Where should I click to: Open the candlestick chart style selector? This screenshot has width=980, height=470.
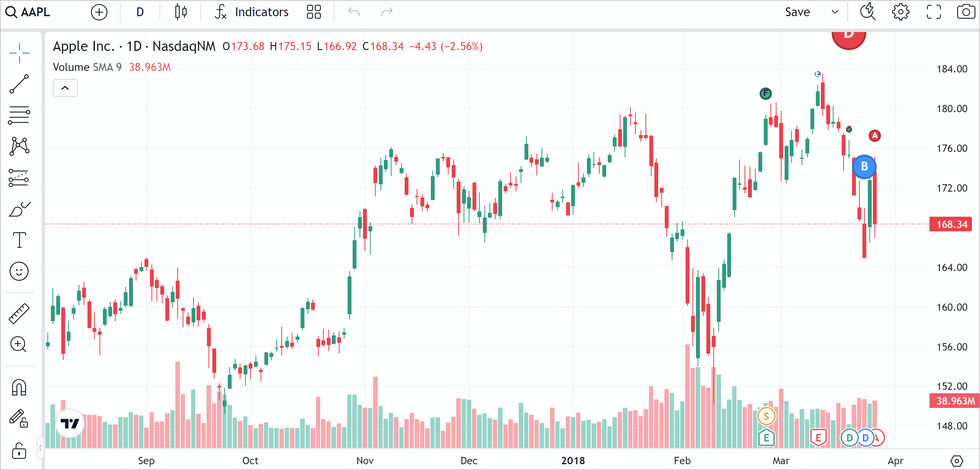(181, 12)
